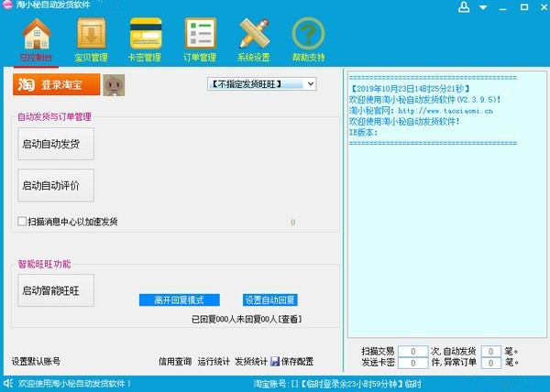The width and height of the screenshot is (550, 392).
Task: Select 离开回复模式 button
Action: click(180, 299)
